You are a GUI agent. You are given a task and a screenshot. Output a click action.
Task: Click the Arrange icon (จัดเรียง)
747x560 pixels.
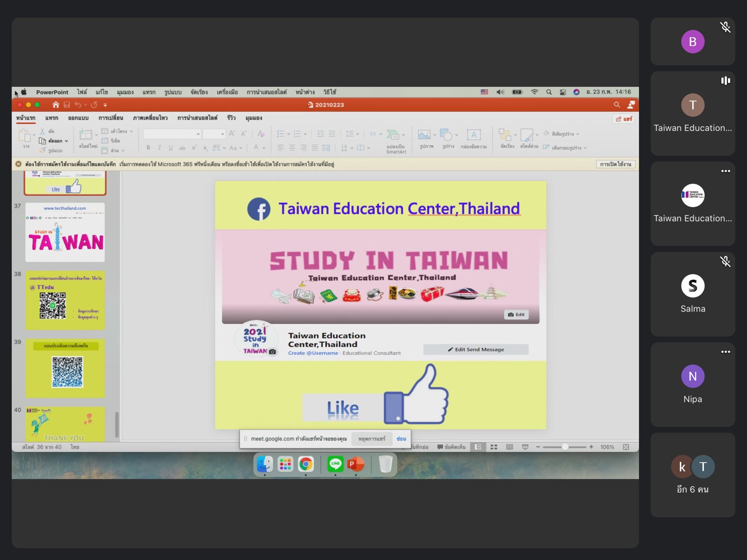[505, 135]
